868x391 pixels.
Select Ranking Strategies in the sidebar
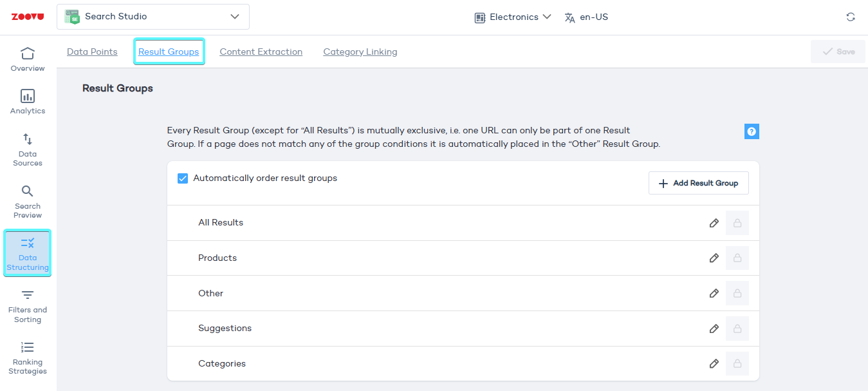tap(27, 356)
